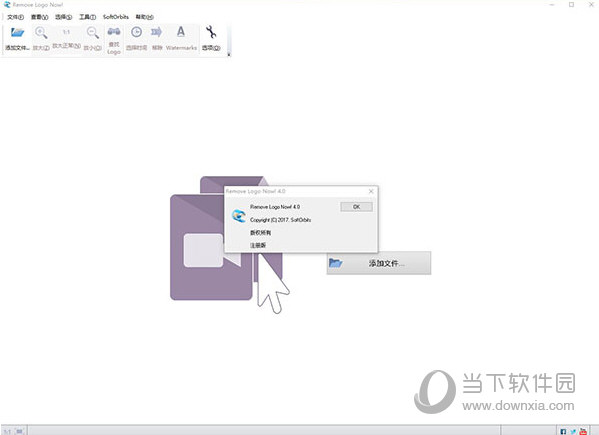Click the clock 选择时间 toolbar icon

point(136,32)
